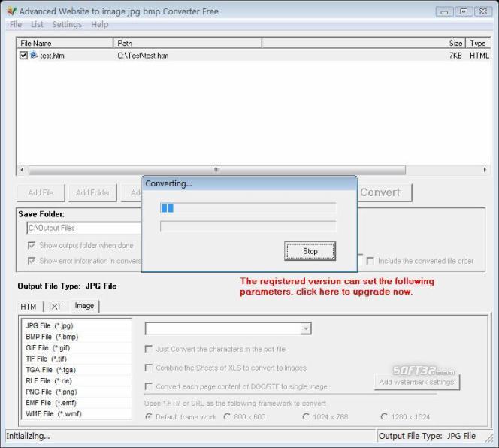Click the file list horizontal scrollbar thumb
The height and width of the screenshot is (448, 499).
(217, 170)
